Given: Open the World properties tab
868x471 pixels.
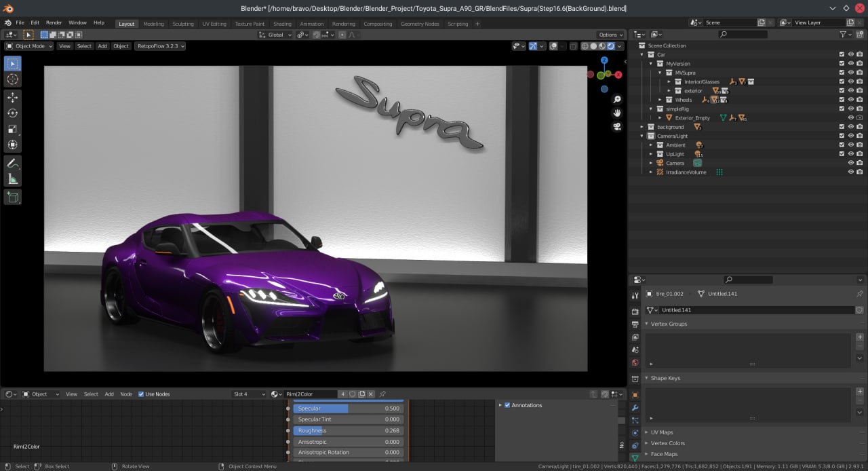Looking at the screenshot, I should click(x=635, y=363).
